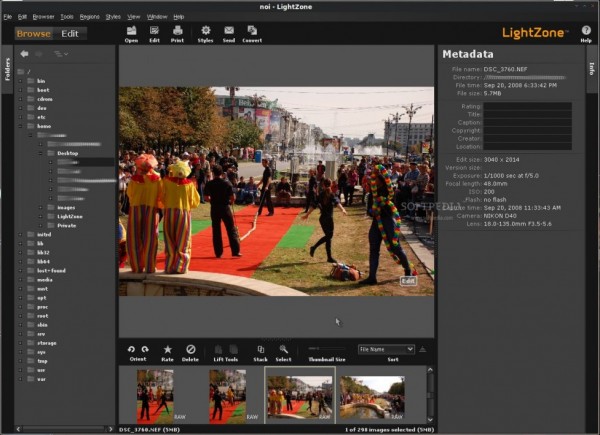Collapse the Desktop folder node
The image size is (600, 435).
(41, 153)
